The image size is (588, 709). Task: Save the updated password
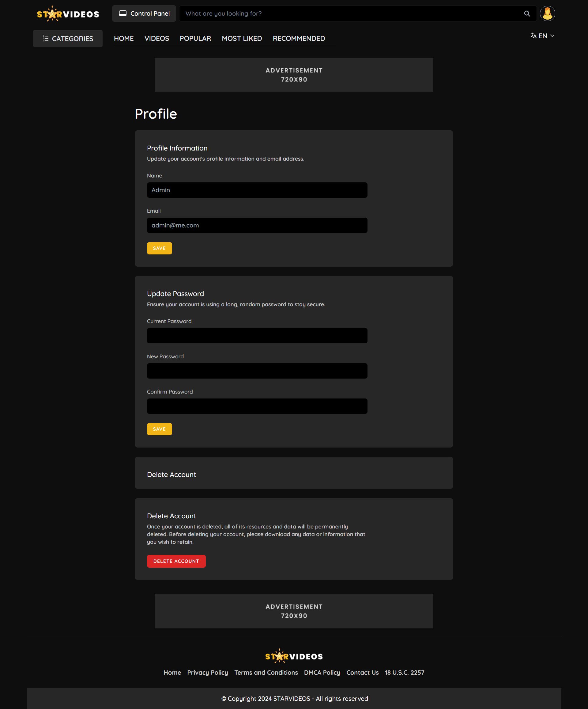coord(159,429)
